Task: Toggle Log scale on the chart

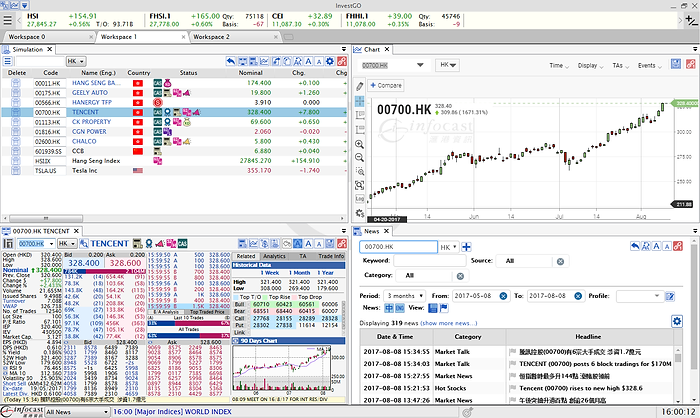Action: [x=360, y=199]
